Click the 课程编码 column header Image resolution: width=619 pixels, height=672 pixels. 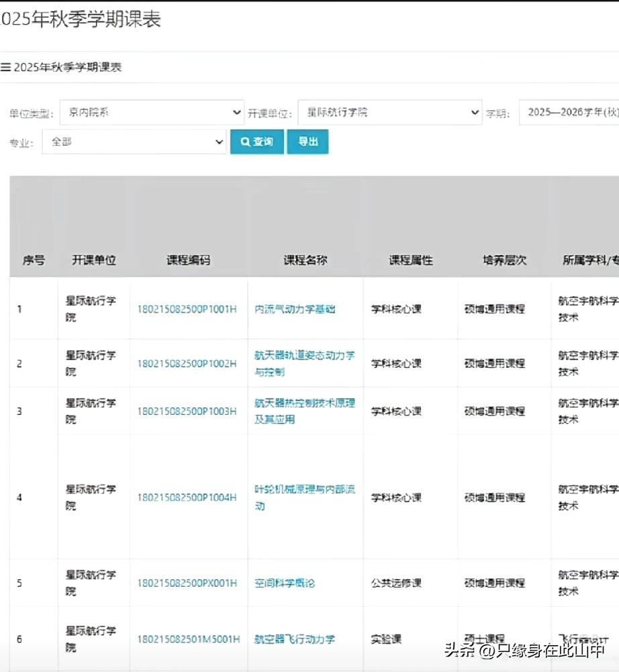[188, 260]
